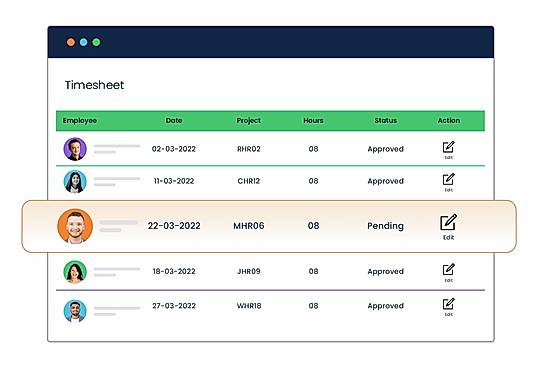This screenshot has width=538, height=368.
Task: Select the date 18-03-2022
Action: click(174, 271)
